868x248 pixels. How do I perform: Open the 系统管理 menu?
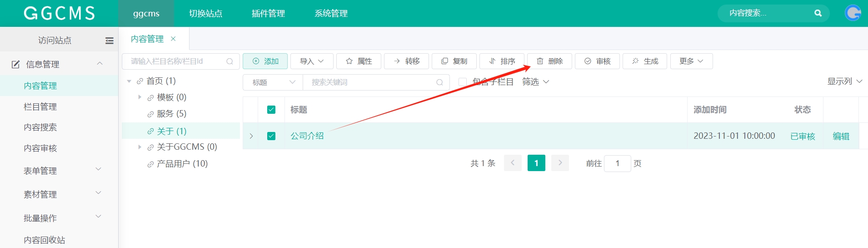[331, 13]
